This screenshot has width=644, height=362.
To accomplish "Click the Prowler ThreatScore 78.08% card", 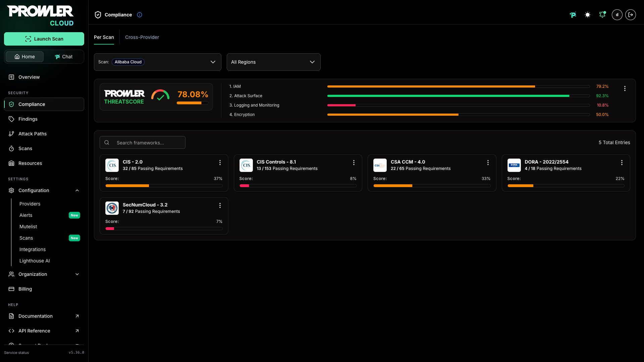I will [156, 97].
